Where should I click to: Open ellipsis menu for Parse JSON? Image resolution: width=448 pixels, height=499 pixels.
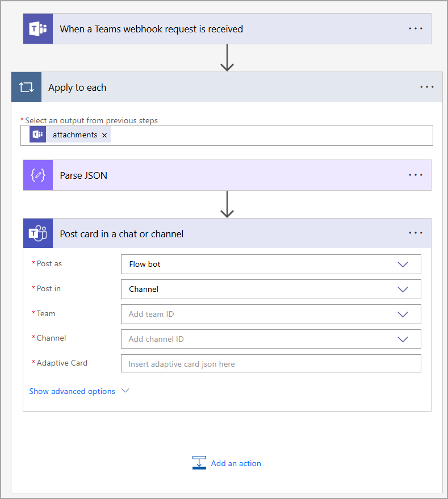(x=416, y=175)
